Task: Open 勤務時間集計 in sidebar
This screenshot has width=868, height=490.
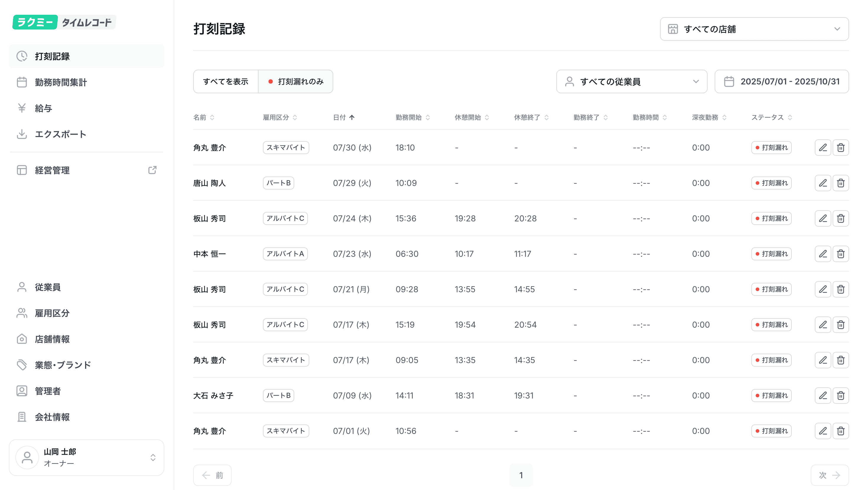Action: tap(61, 82)
